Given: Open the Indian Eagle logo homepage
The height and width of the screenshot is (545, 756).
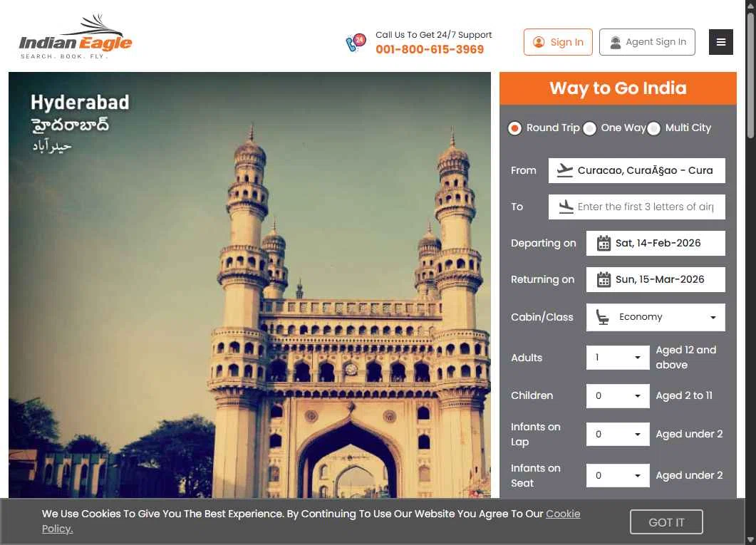Looking at the screenshot, I should coord(76,36).
